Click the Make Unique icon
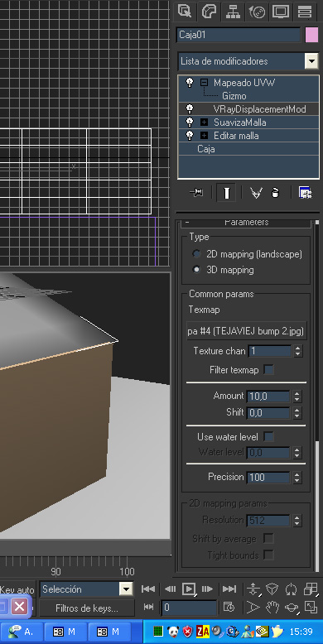Screen dimensions: 323x644 [x=257, y=193]
